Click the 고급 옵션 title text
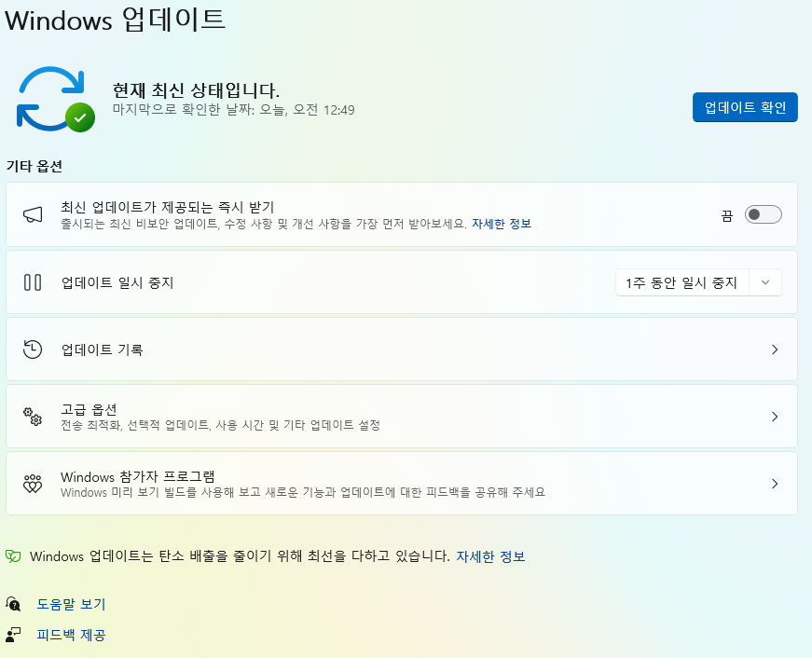The width and height of the screenshot is (812, 658). [89, 409]
